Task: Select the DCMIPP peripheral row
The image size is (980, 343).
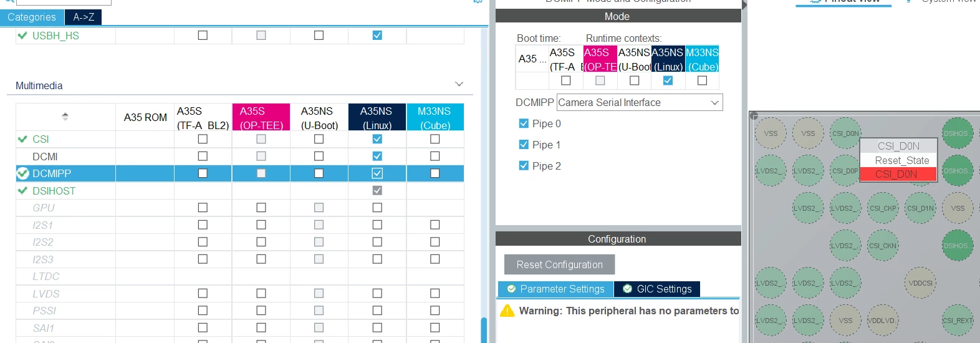Action: tap(240, 173)
